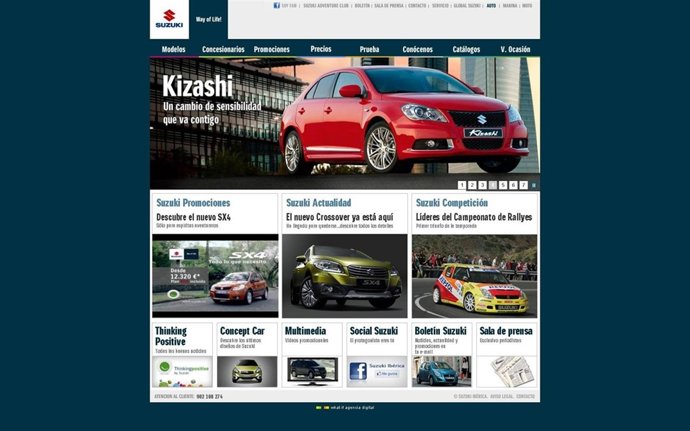Open the Concept Car tile title
Image resolution: width=690 pixels, height=431 pixels.
click(242, 331)
